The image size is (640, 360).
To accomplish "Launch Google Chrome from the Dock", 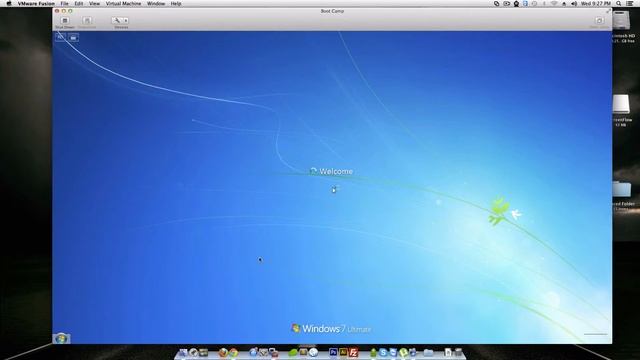I will [x=233, y=352].
